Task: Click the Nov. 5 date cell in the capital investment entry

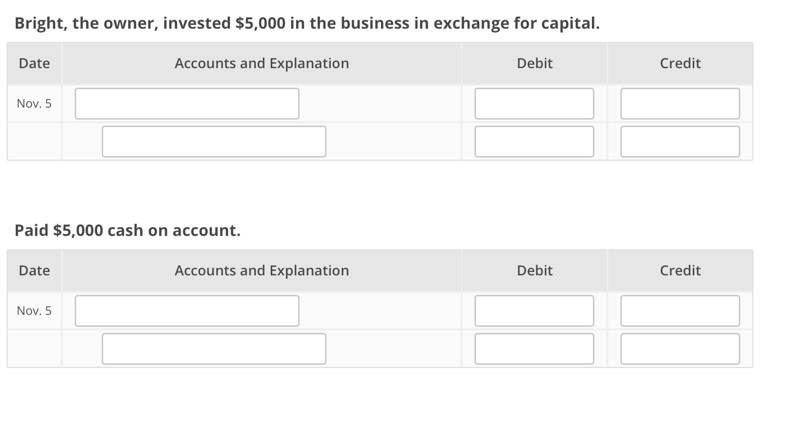Action: coord(34,103)
